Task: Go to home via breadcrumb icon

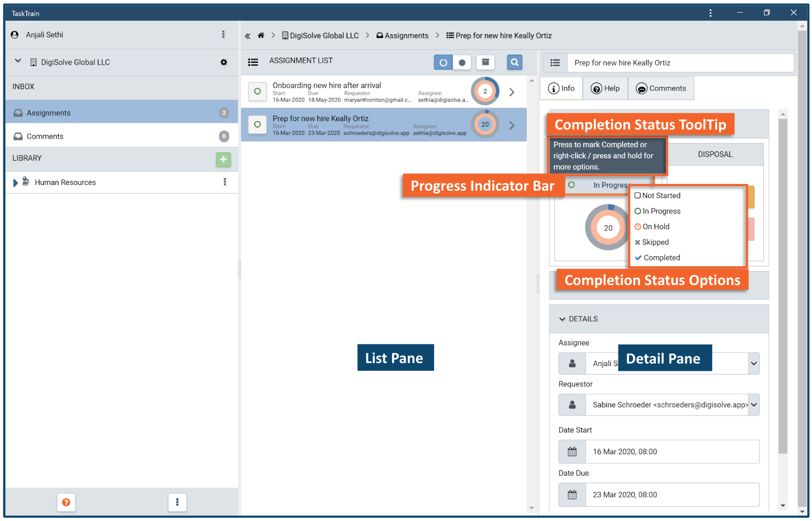Action: 261,36
